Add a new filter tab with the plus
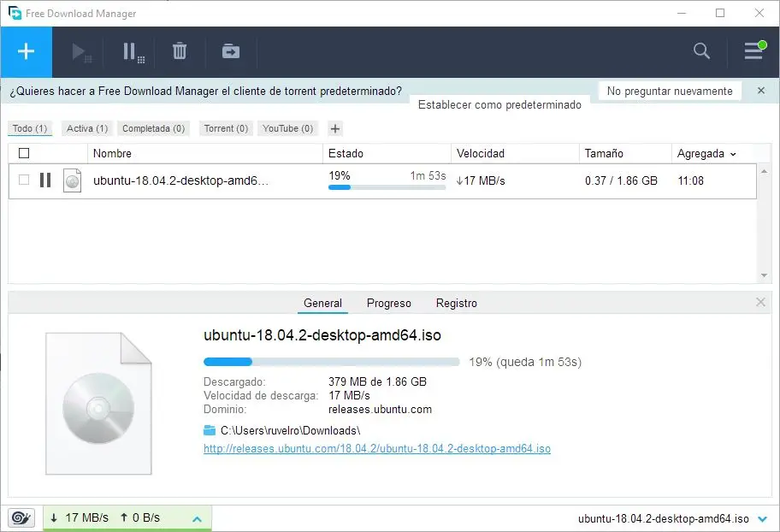Viewport: 780px width, 532px height. 335,129
